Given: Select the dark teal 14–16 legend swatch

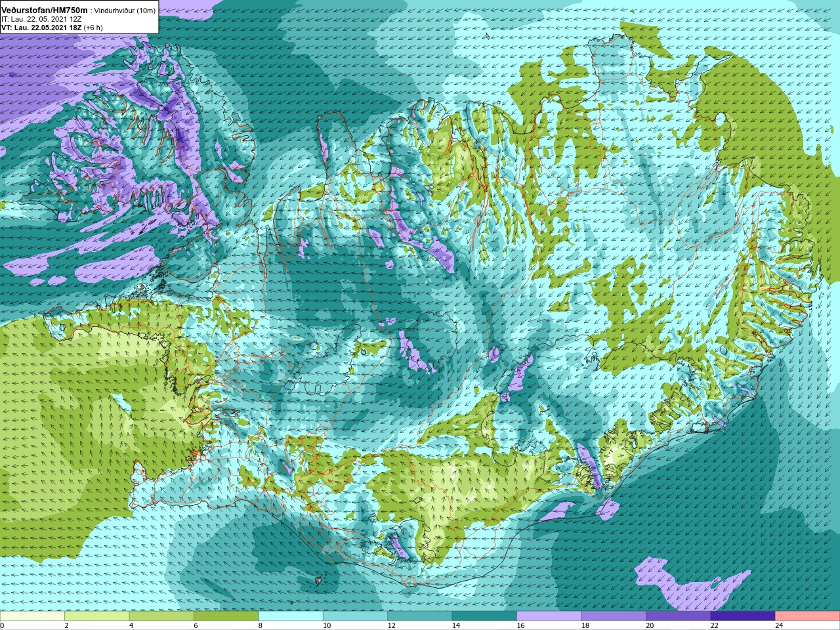Looking at the screenshot, I should 484,616.
